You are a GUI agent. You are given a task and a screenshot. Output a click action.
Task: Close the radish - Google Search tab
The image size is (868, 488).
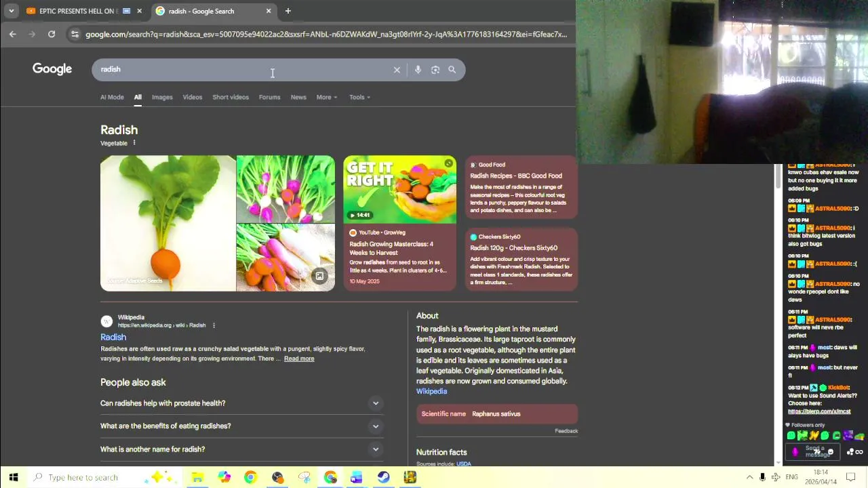[269, 11]
